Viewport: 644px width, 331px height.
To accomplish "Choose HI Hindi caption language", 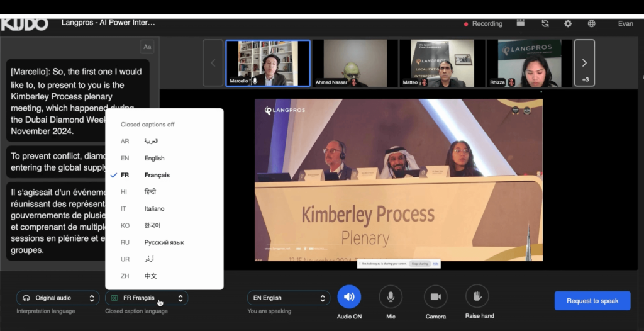I will pos(164,192).
